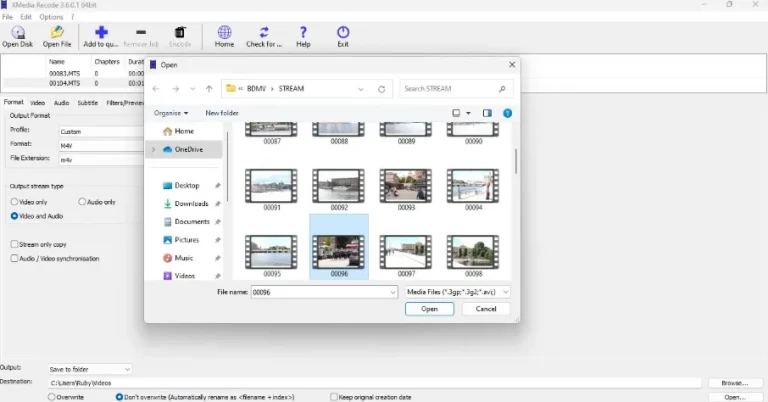
Task: Select the Video only radio button
Action: click(x=14, y=202)
